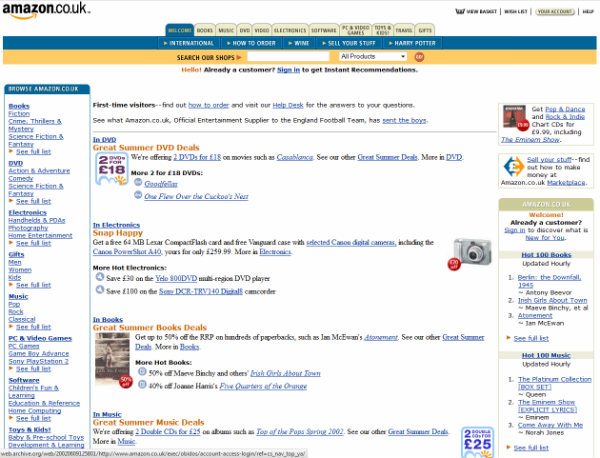Click the Atonement book cover image
The height and width of the screenshot is (458, 600).
112,359
